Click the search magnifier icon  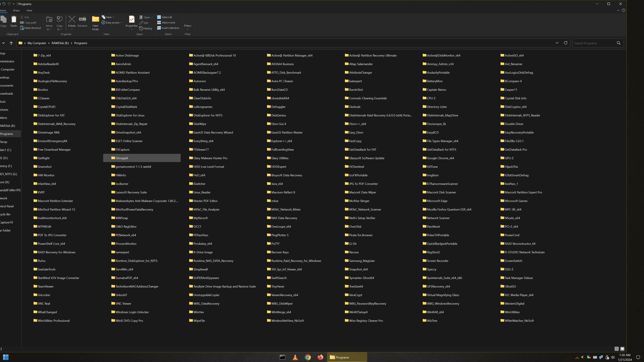tap(619, 43)
